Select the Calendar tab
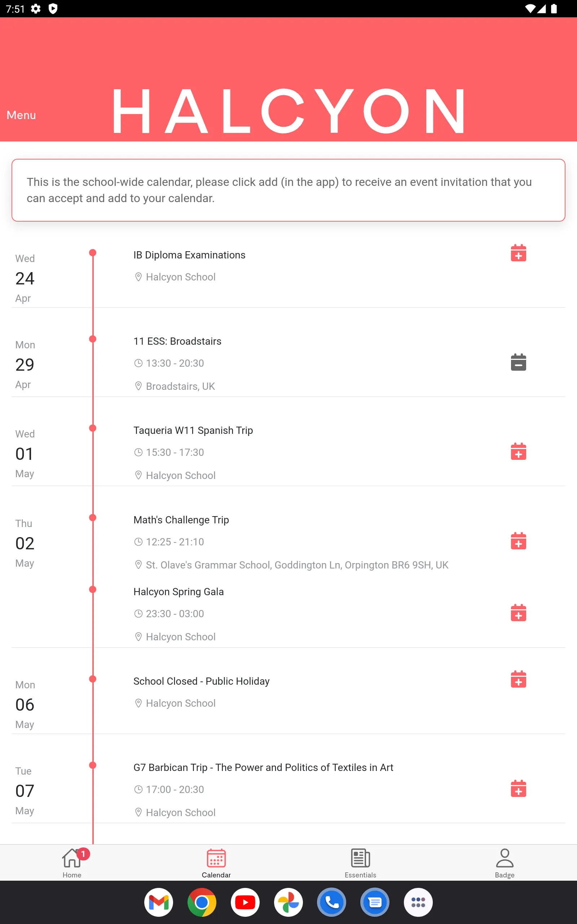 point(216,863)
